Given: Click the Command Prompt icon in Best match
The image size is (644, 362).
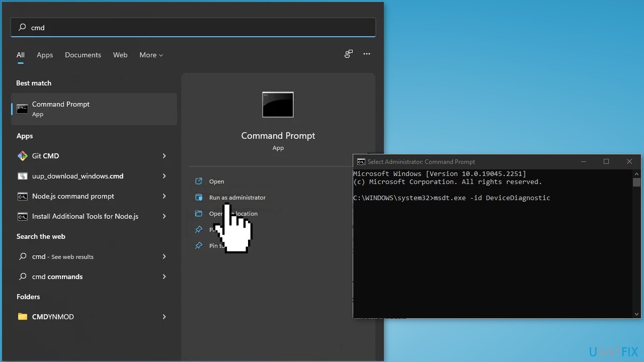Looking at the screenshot, I should click(x=23, y=109).
